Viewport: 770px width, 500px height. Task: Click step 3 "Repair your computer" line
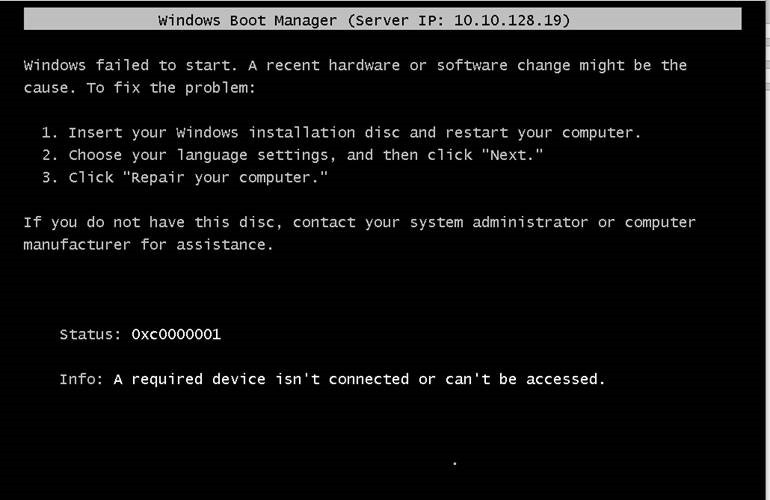pos(184,177)
